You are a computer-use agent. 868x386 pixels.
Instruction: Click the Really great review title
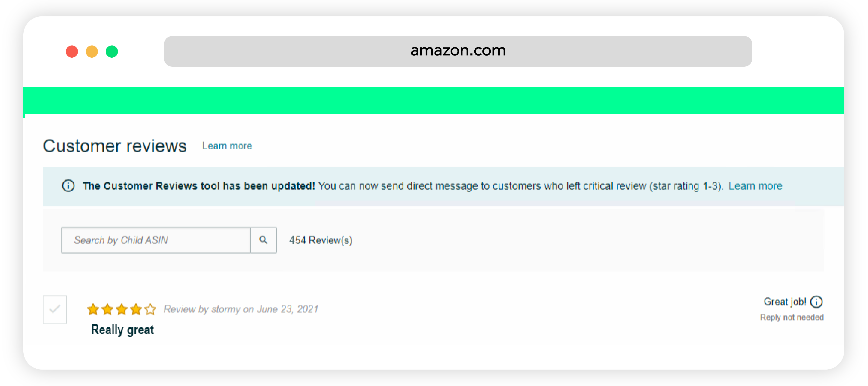coord(122,329)
